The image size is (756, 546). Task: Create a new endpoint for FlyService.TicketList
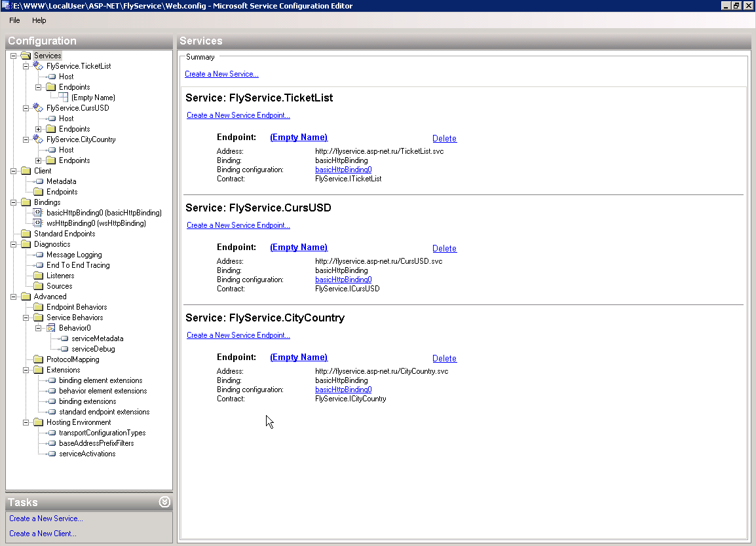point(238,115)
